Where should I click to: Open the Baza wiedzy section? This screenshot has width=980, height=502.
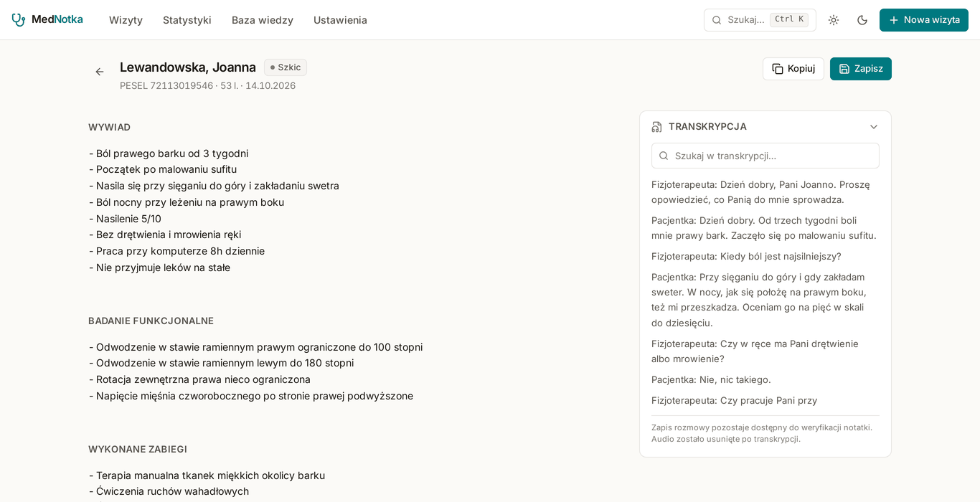pyautogui.click(x=263, y=20)
